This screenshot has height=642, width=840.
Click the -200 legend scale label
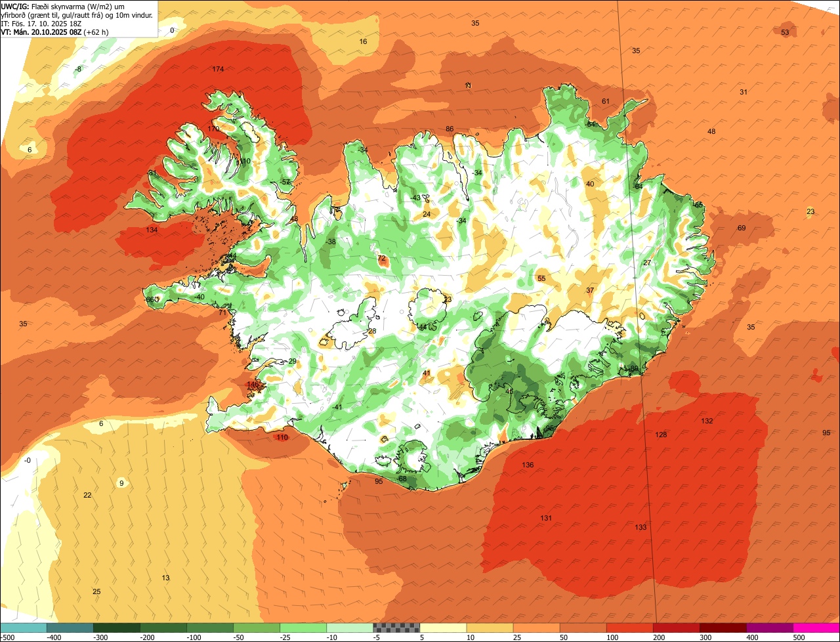[x=146, y=637]
